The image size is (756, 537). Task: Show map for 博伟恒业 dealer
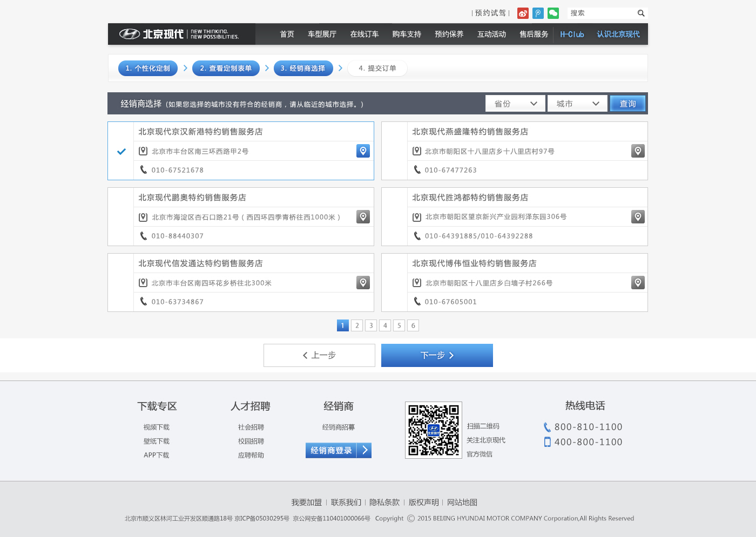pyautogui.click(x=638, y=283)
